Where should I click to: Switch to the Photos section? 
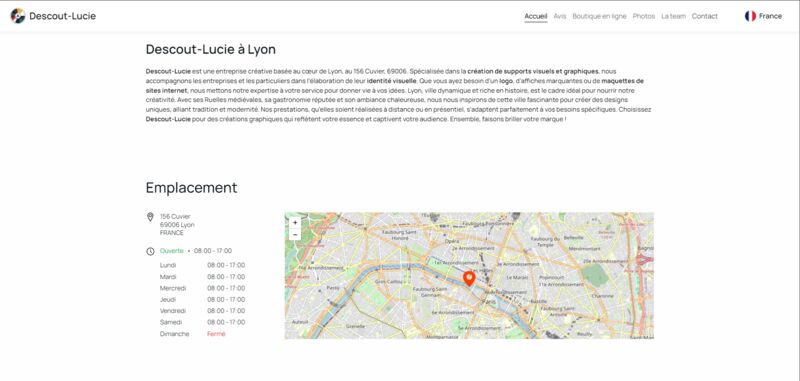pyautogui.click(x=644, y=16)
